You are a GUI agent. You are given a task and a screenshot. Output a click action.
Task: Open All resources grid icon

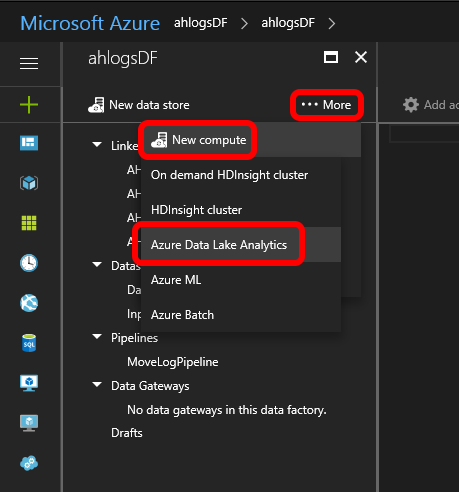[x=29, y=223]
